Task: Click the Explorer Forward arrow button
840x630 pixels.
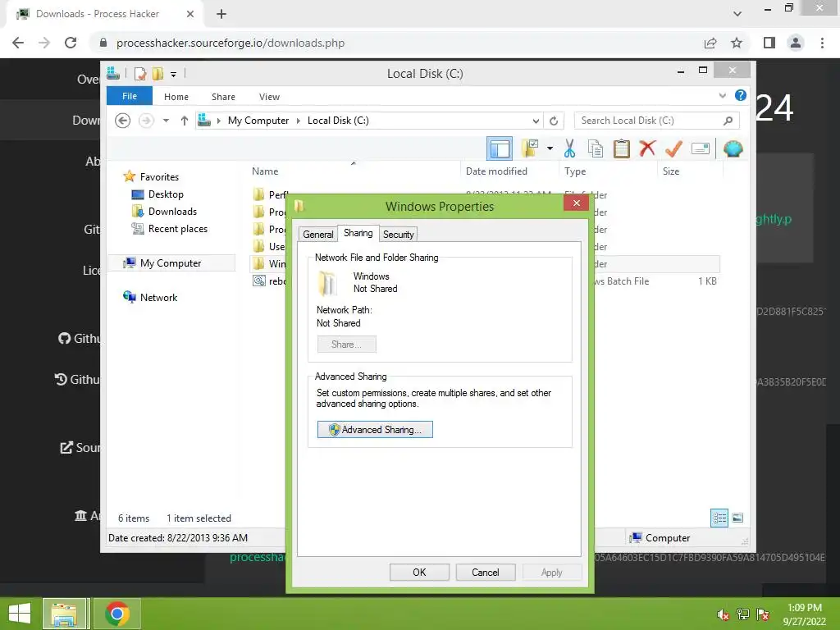Action: pyautogui.click(x=146, y=121)
